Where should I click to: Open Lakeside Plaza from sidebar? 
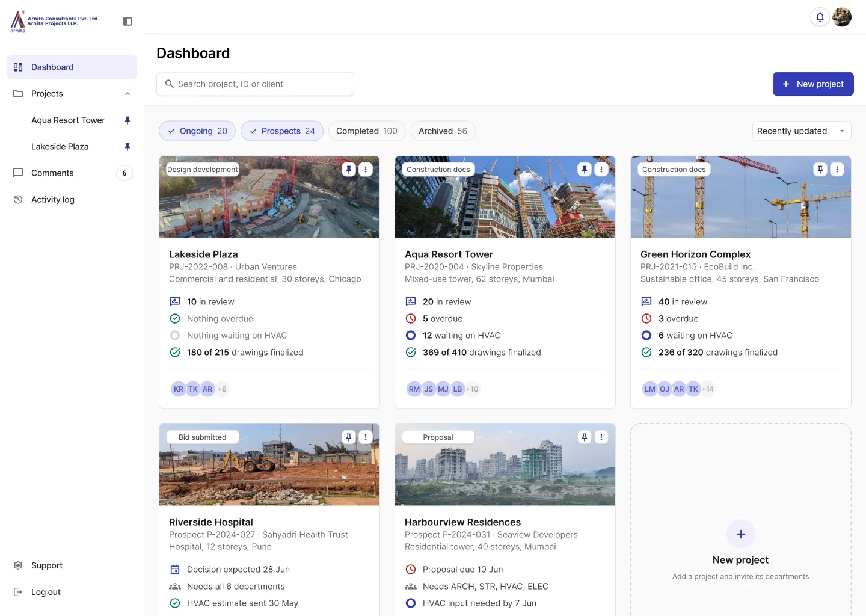coord(60,147)
